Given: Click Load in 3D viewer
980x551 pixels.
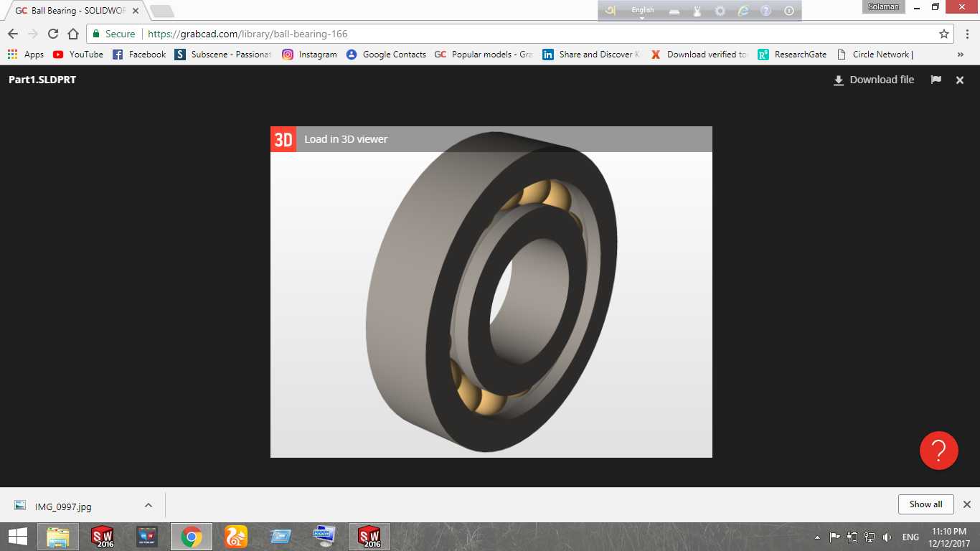Looking at the screenshot, I should 346,139.
